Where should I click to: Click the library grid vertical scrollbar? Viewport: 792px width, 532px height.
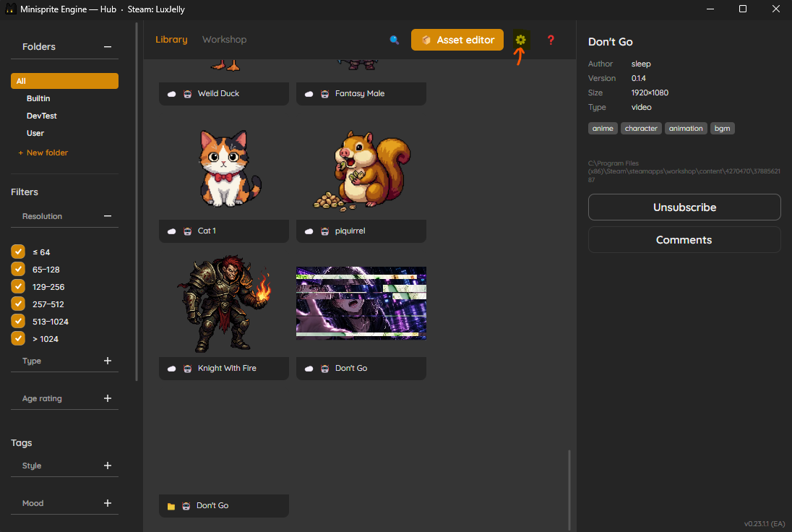[x=569, y=490]
